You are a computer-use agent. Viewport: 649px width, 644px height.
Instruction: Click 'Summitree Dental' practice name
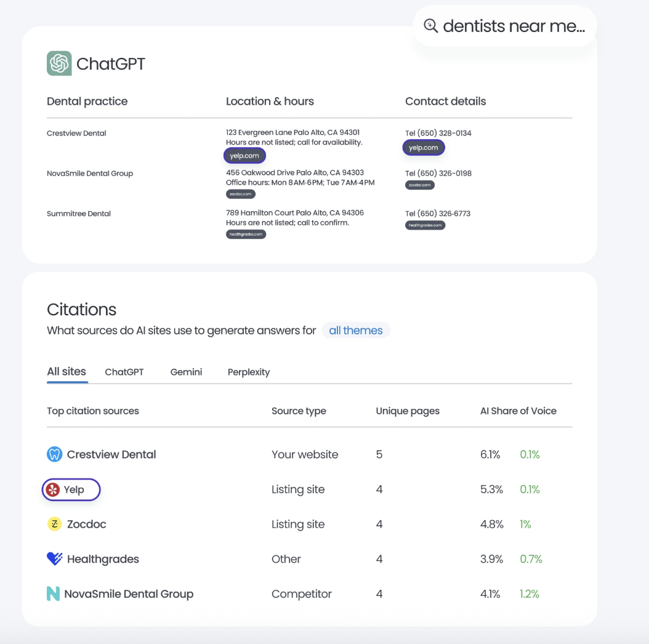(79, 214)
